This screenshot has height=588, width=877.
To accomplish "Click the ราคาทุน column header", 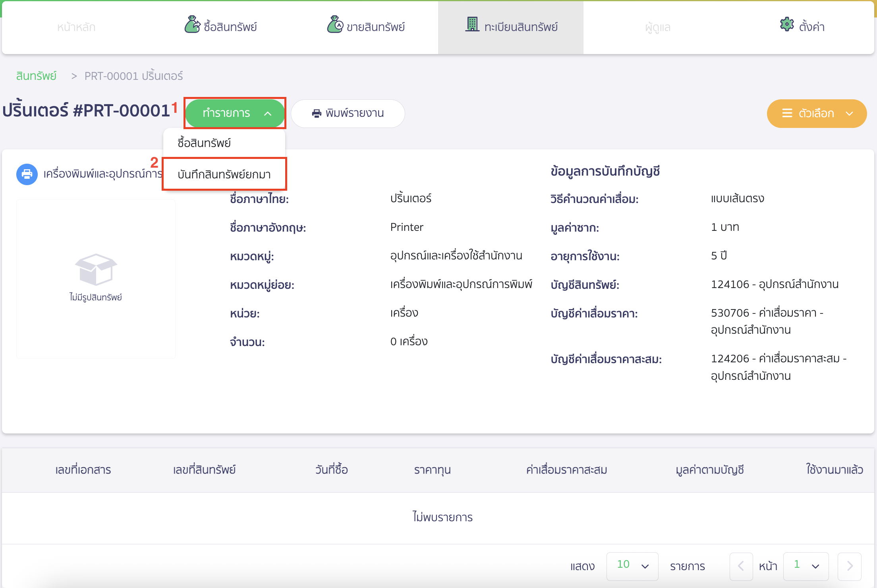I will coord(432,470).
